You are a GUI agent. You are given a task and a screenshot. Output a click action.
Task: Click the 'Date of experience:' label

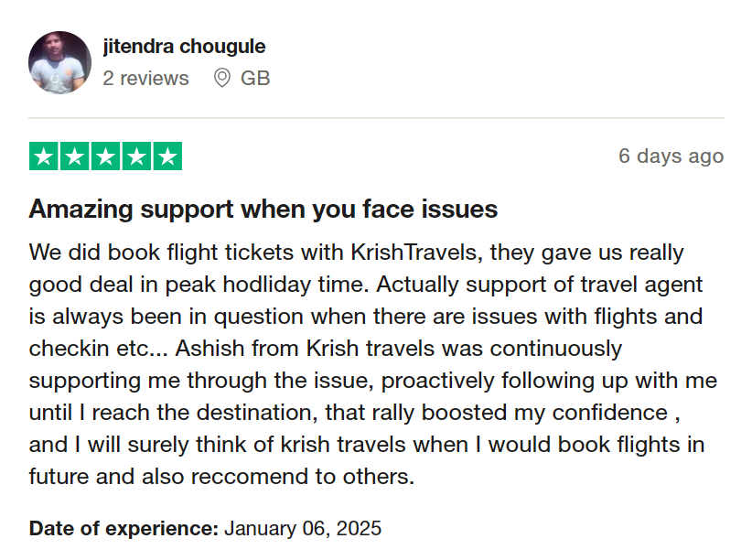[x=124, y=528]
